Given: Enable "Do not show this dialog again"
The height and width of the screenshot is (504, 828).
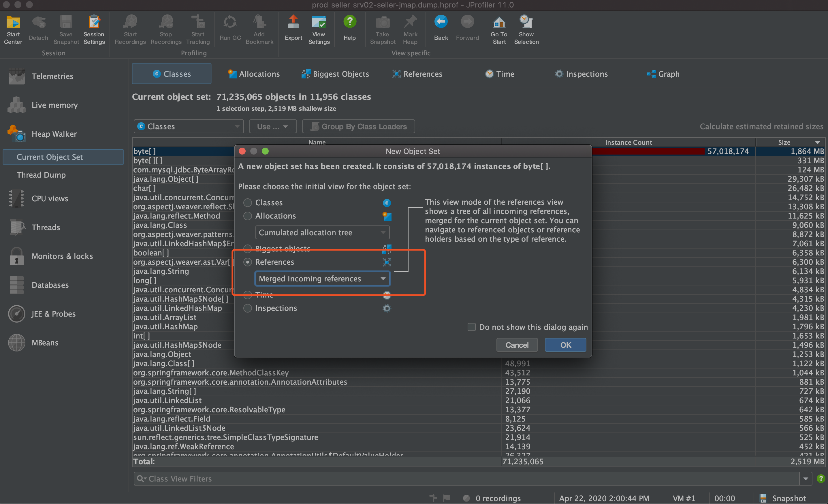Looking at the screenshot, I should (471, 327).
